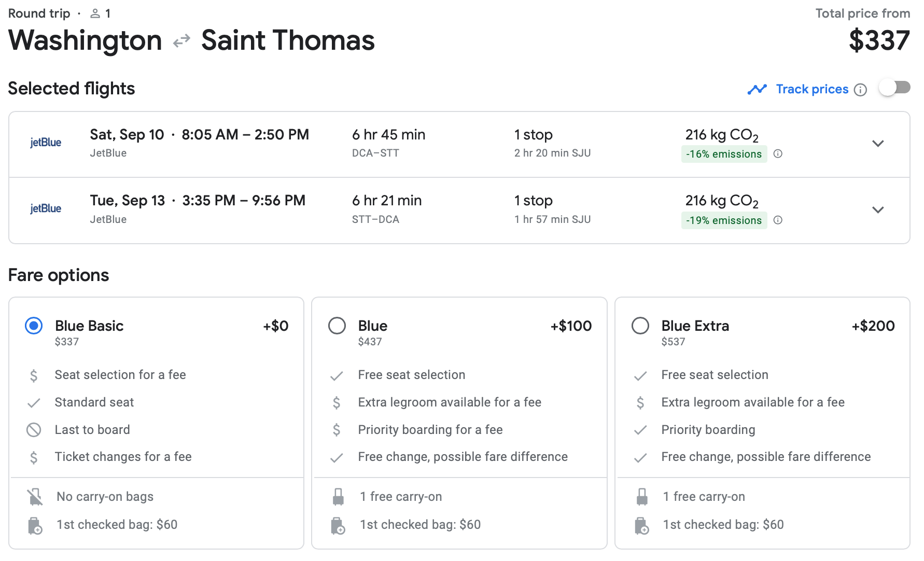This screenshot has width=924, height=561.
Task: Select the Blue fare radio button
Action: pyautogui.click(x=337, y=326)
